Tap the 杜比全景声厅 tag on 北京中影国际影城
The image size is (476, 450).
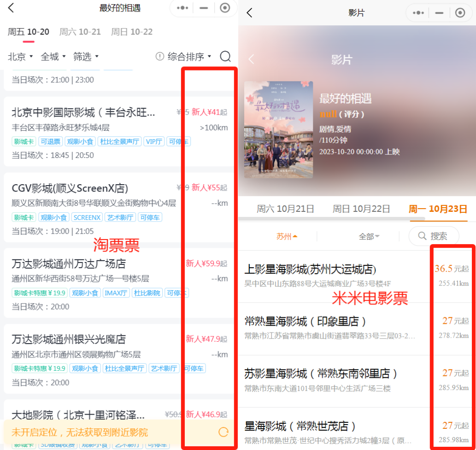[x=119, y=141]
